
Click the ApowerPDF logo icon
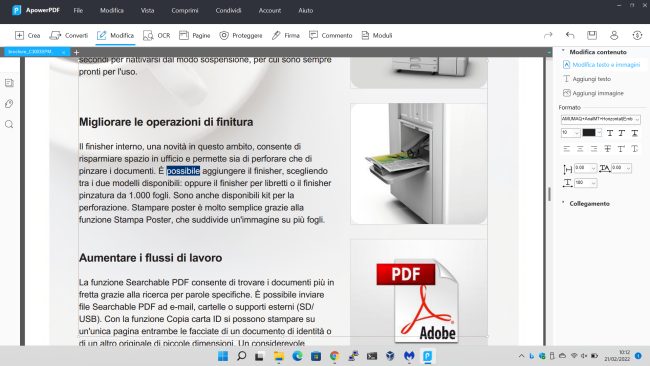click(x=16, y=10)
